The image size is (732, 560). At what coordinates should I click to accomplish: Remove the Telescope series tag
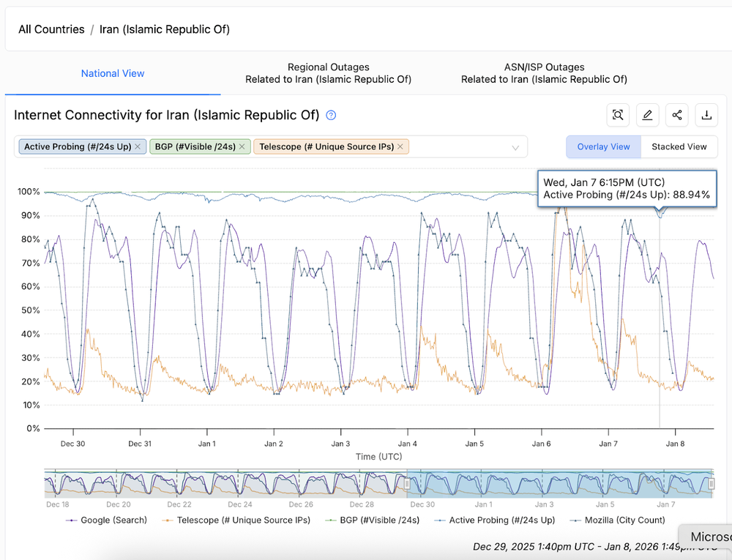click(400, 146)
